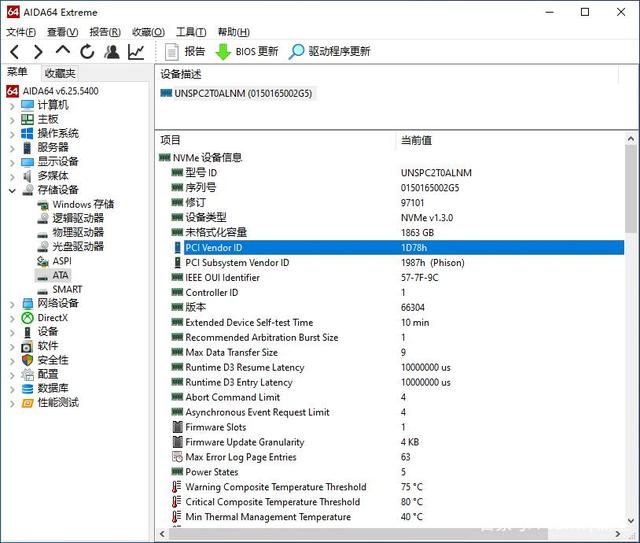Click BIOS 更新 green arrow button
Screen dimensions: 640x543
point(247,51)
